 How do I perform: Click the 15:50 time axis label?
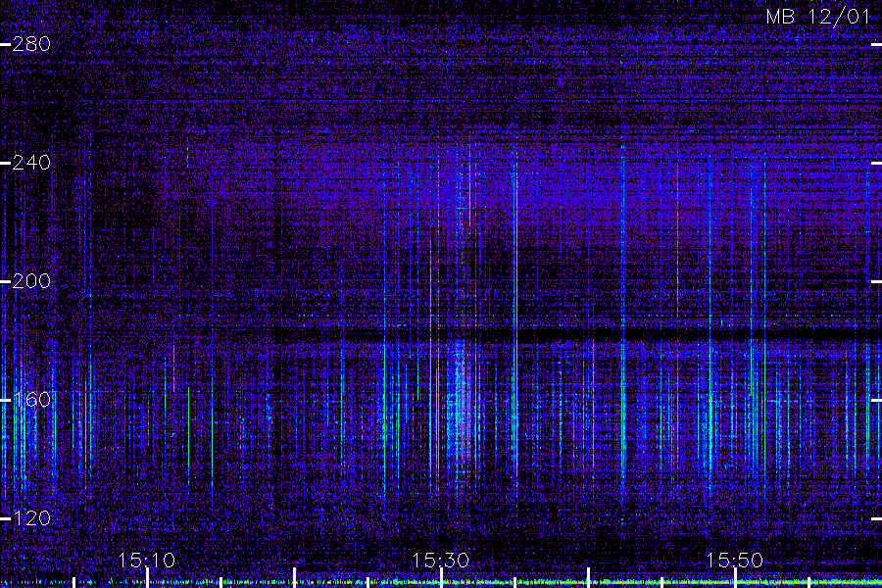point(735,560)
